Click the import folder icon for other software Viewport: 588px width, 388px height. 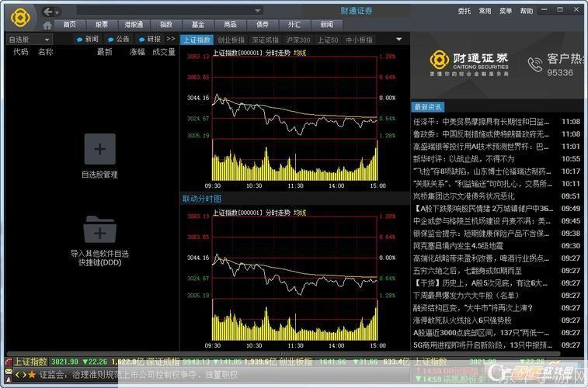click(99, 230)
